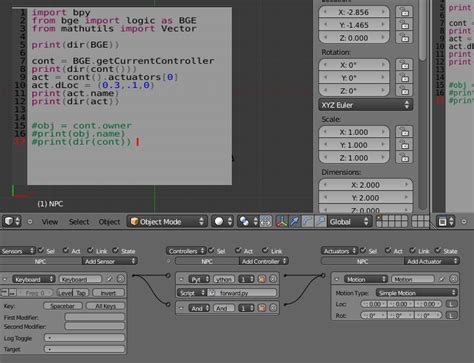This screenshot has width=474, height=363.
Task: Toggle the Controllers Act checkbox
Action: [238, 250]
